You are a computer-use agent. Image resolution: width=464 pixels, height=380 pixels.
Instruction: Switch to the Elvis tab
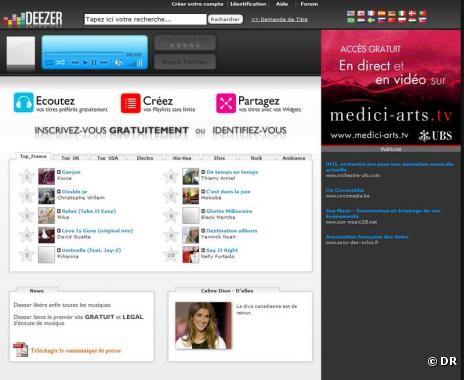[x=219, y=158]
